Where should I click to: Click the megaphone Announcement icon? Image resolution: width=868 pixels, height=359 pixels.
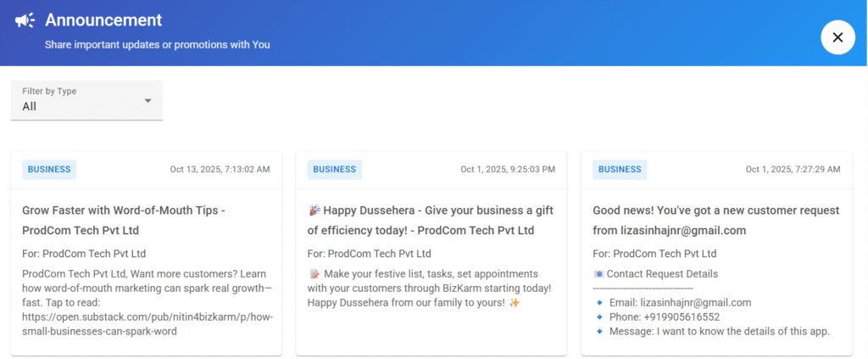pyautogui.click(x=25, y=20)
